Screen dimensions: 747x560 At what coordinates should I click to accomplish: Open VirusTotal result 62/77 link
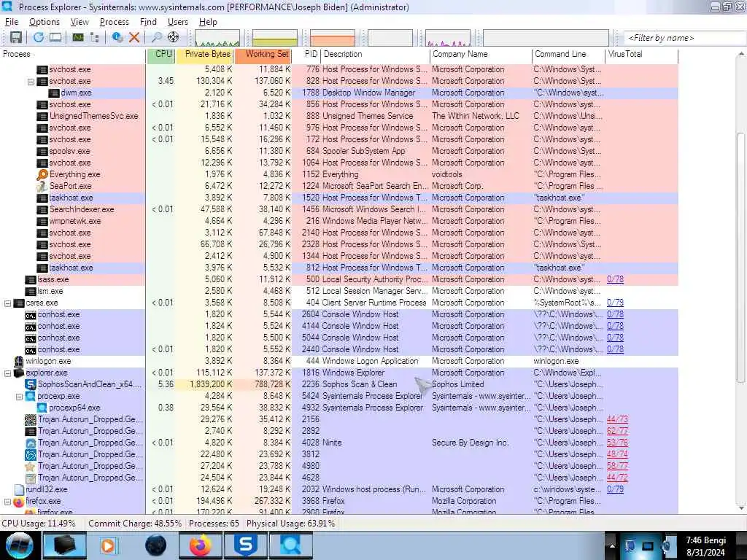coord(617,431)
